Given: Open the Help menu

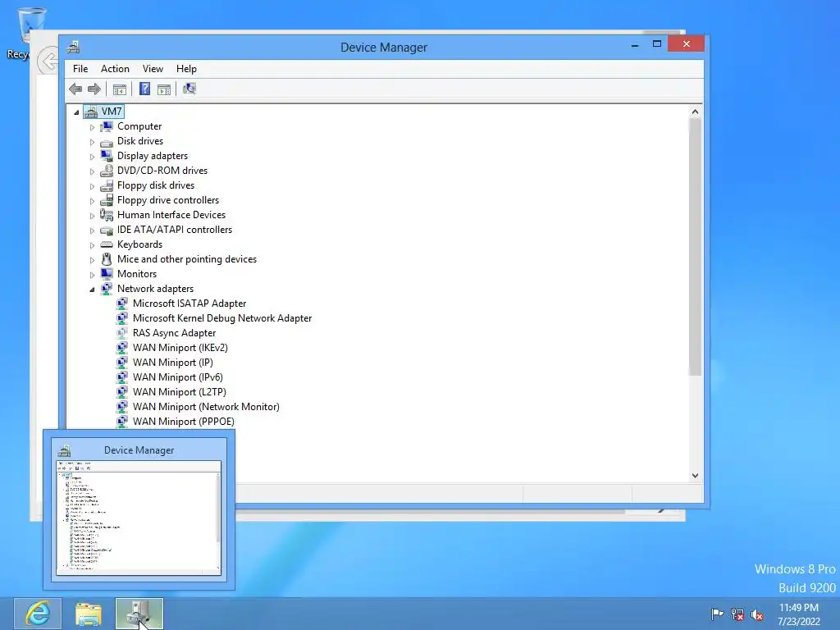Looking at the screenshot, I should [186, 69].
